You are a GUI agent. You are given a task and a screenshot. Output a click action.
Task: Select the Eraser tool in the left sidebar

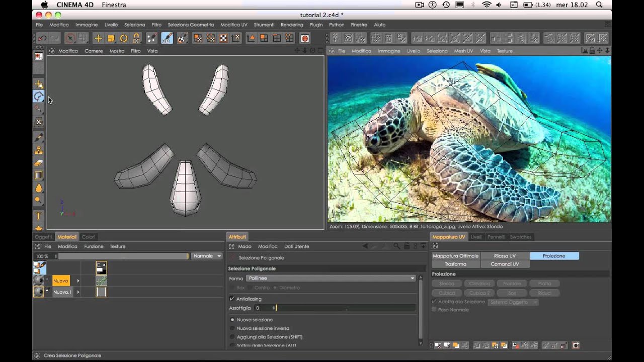(x=39, y=162)
